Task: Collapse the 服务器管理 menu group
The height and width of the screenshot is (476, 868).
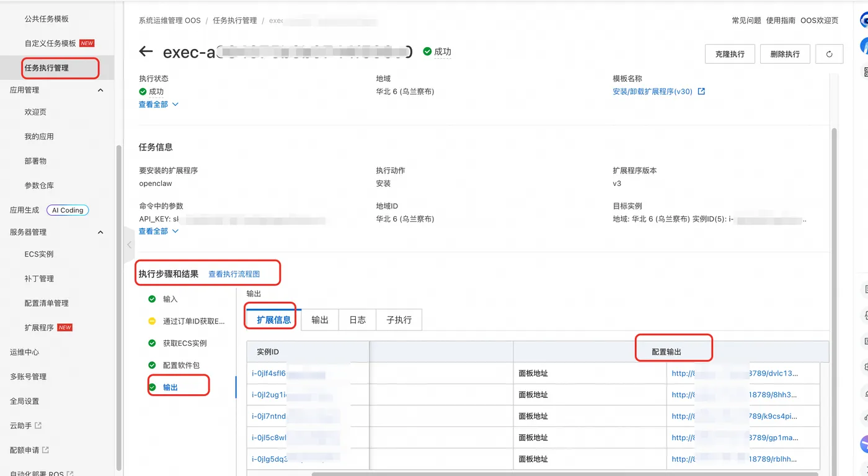Action: pyautogui.click(x=101, y=232)
